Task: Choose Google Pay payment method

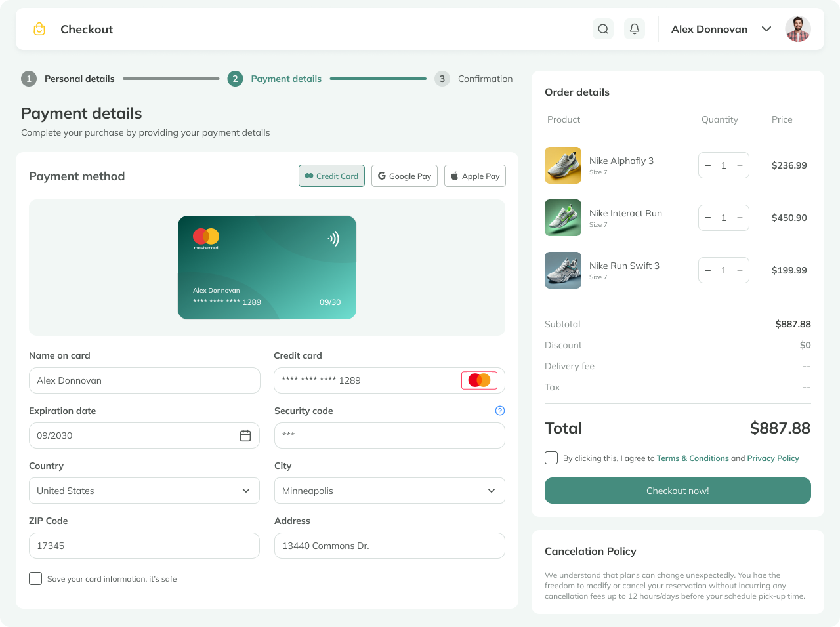Action: (x=404, y=176)
